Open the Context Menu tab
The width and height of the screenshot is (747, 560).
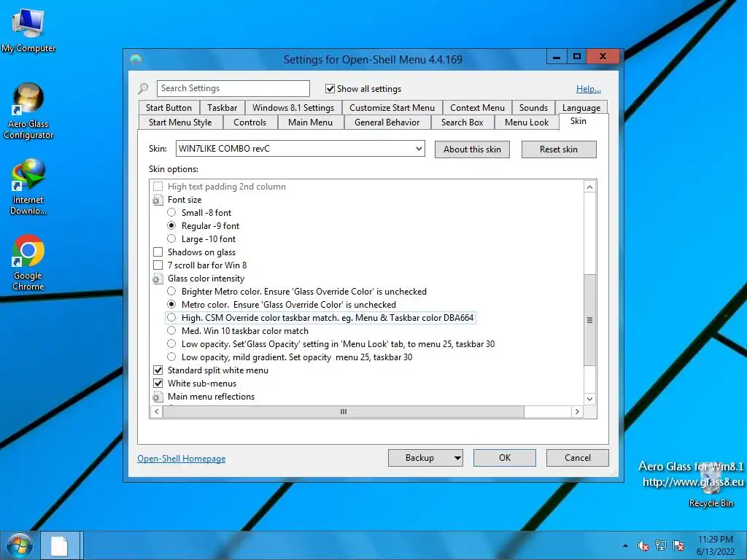click(477, 108)
